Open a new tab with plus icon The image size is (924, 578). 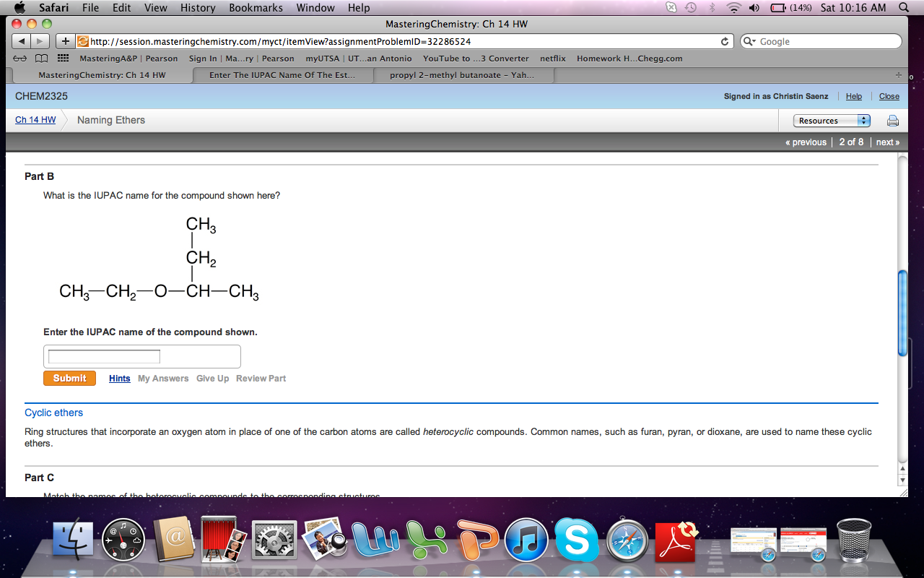[898, 75]
